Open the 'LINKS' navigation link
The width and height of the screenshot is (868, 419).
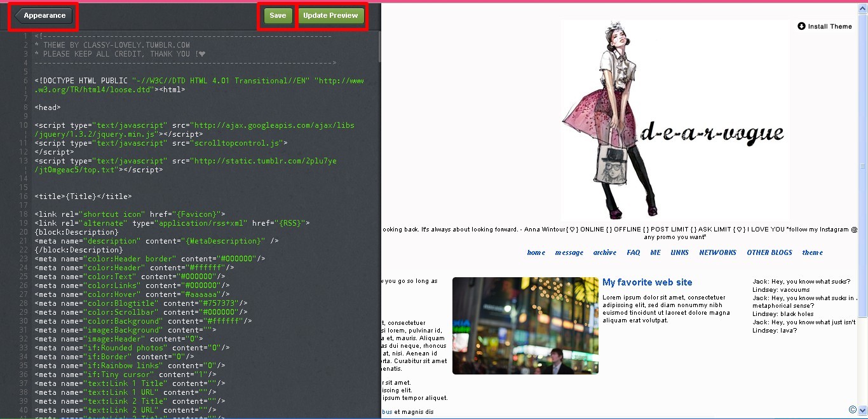pos(679,252)
